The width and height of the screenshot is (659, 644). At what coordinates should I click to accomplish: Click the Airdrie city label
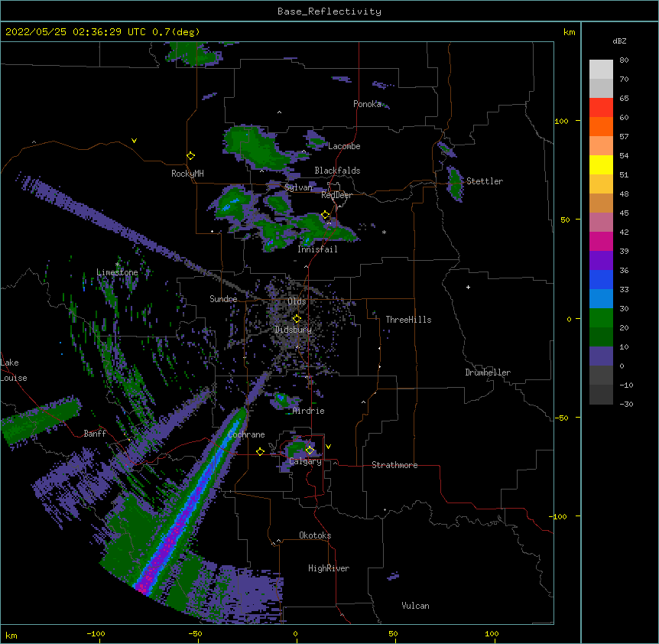(309, 411)
